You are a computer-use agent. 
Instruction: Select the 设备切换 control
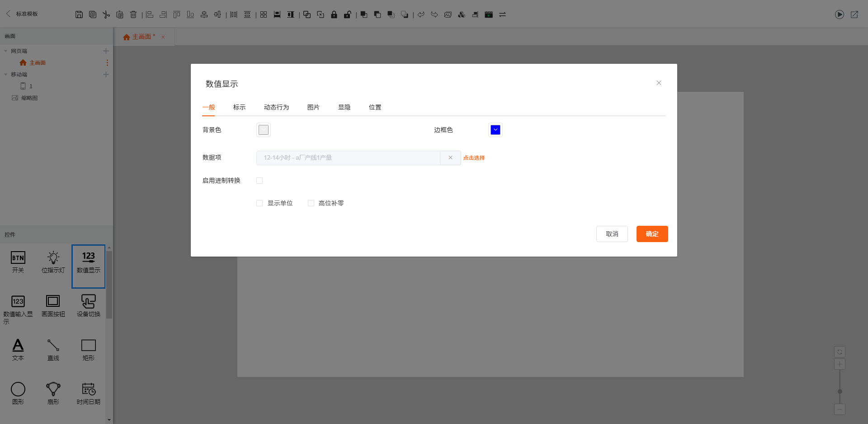coord(89,306)
